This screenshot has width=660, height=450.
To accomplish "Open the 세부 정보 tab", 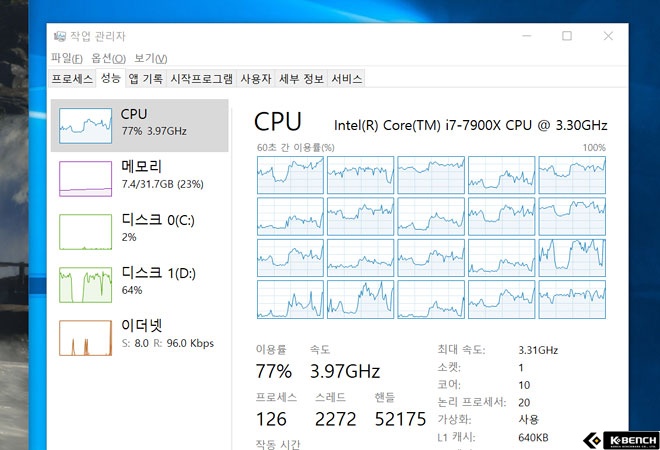I will tap(301, 79).
